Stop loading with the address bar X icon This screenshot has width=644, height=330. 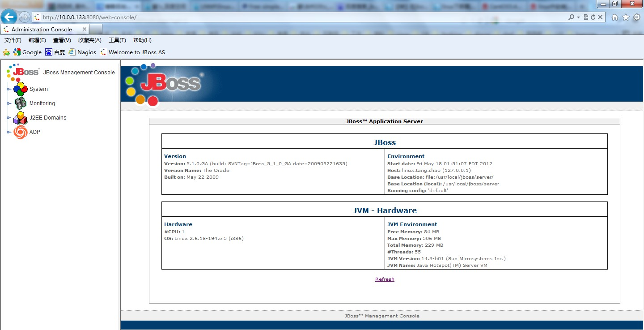coord(601,17)
